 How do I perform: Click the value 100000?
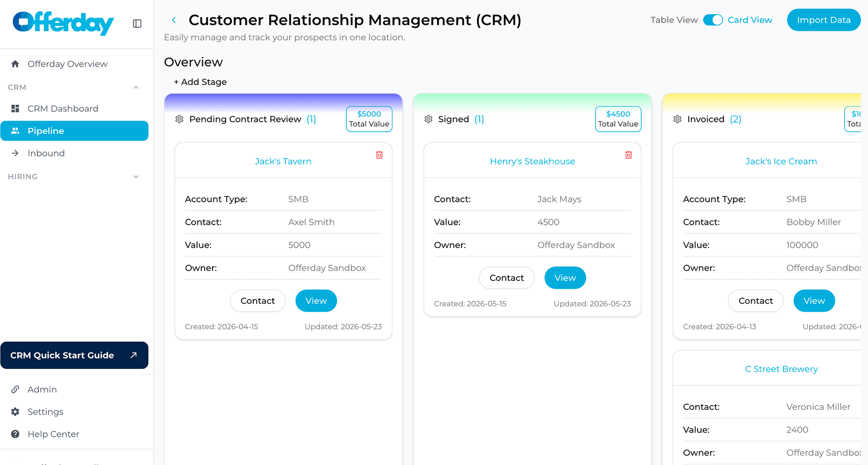[802, 245]
